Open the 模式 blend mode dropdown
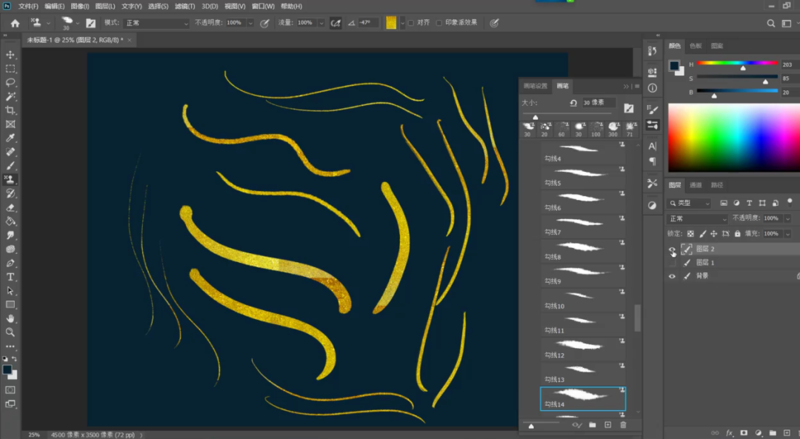The image size is (800, 439). click(156, 22)
